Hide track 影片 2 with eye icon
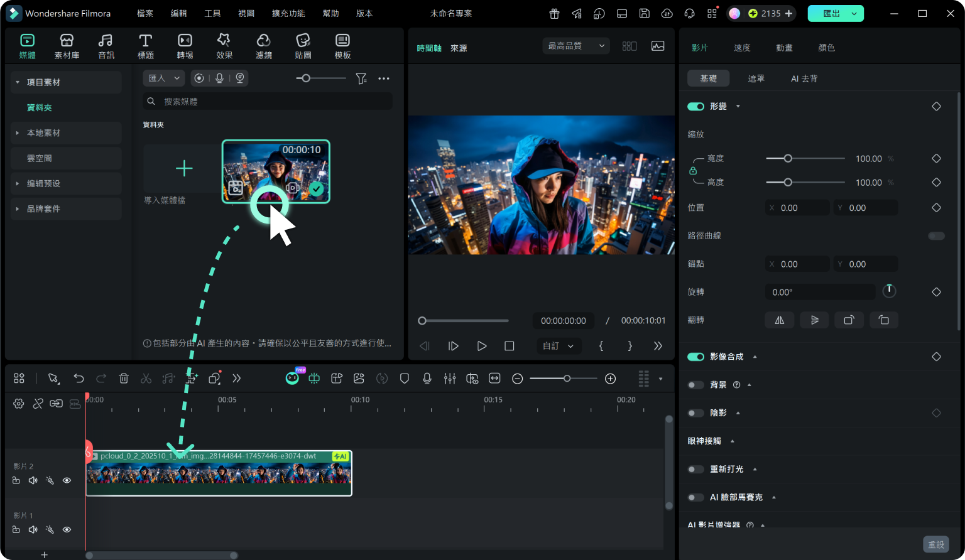This screenshot has width=965, height=560. click(67, 480)
